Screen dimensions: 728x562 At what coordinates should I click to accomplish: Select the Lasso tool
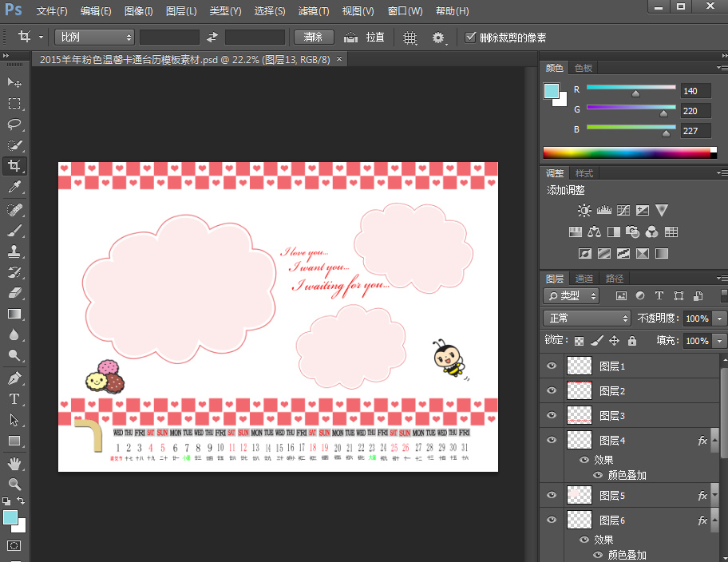(14, 125)
